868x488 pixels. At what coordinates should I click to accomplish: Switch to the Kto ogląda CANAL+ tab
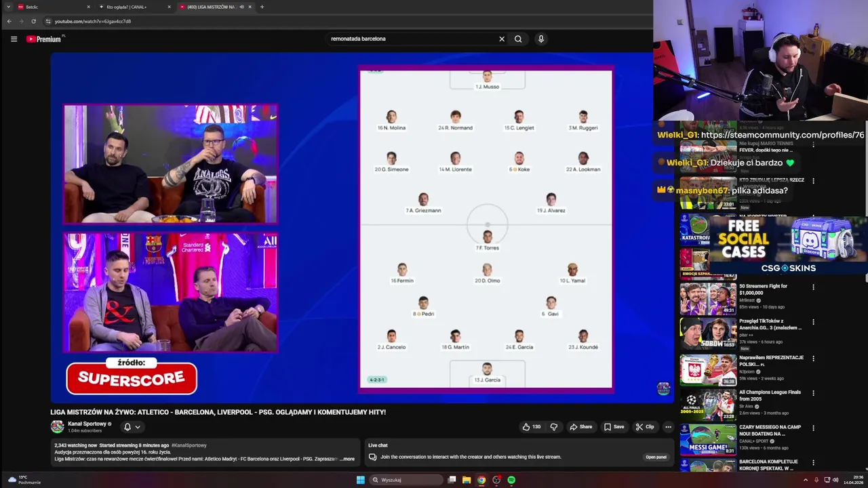(x=134, y=7)
